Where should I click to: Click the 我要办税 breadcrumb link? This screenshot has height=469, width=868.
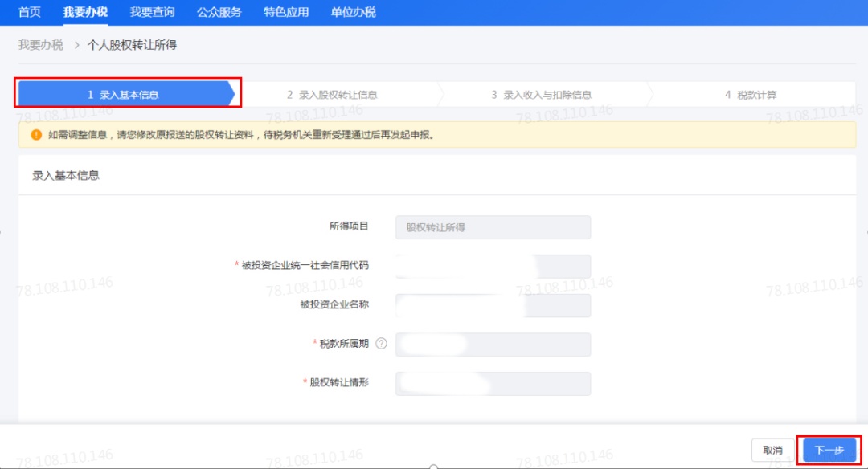click(40, 45)
